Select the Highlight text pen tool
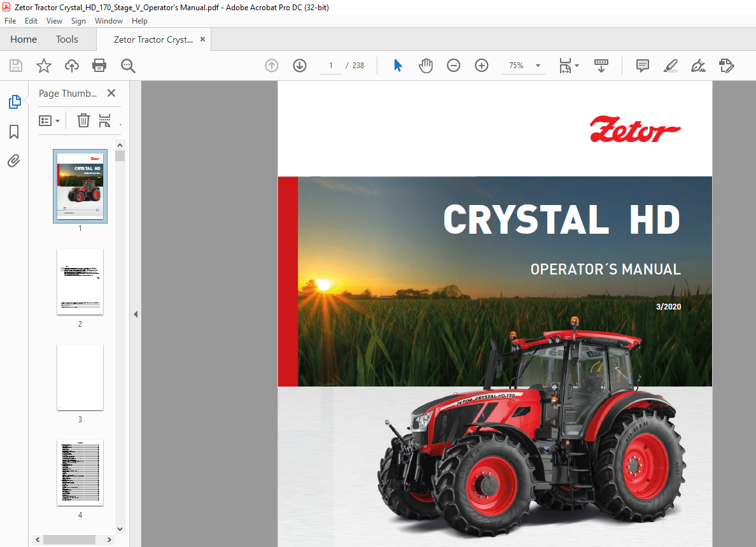The image size is (756, 547). point(671,66)
